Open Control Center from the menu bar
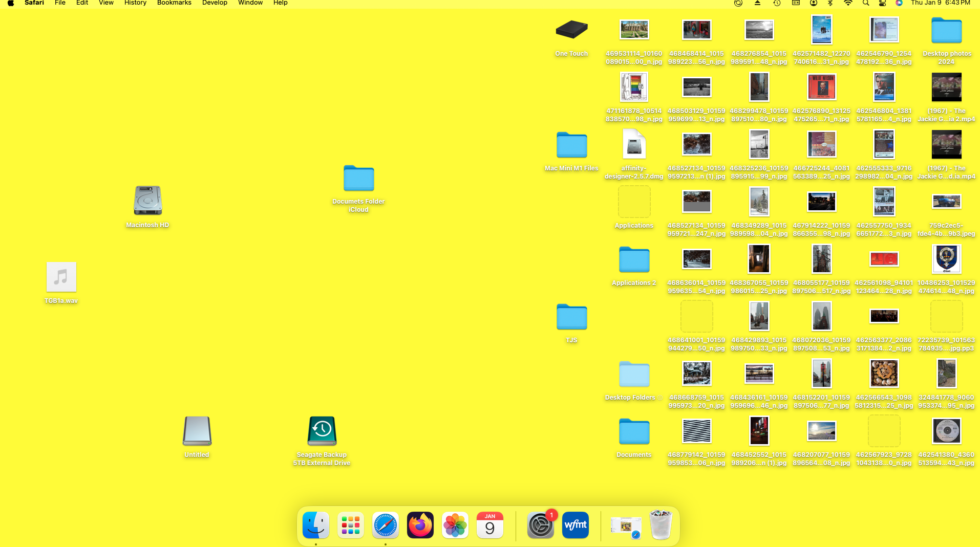The width and height of the screenshot is (980, 547). (x=882, y=3)
